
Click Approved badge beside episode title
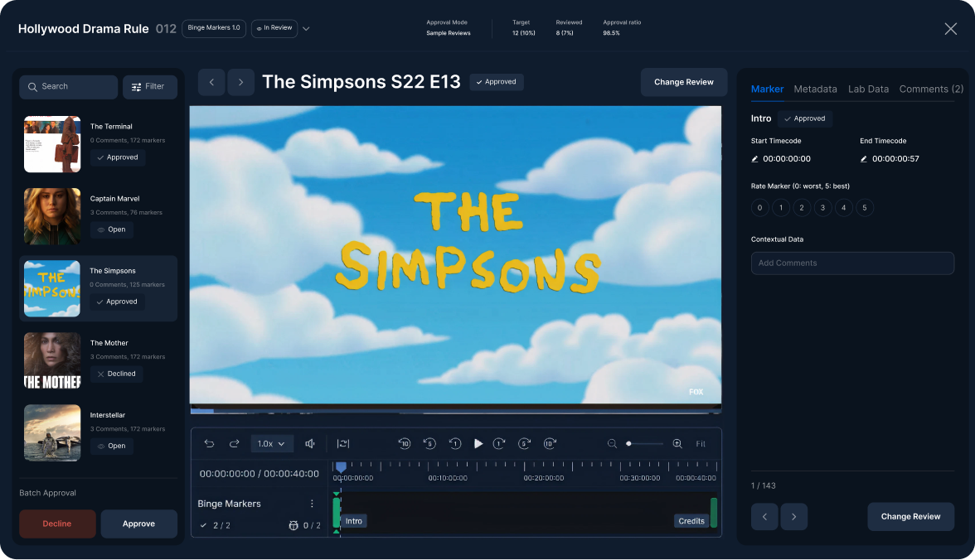(x=496, y=82)
